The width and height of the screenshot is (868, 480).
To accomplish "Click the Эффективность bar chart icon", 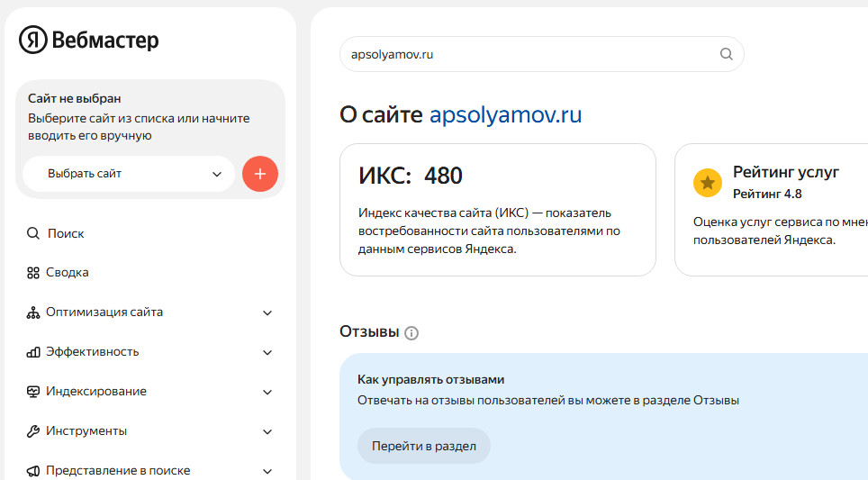I will pyautogui.click(x=33, y=352).
